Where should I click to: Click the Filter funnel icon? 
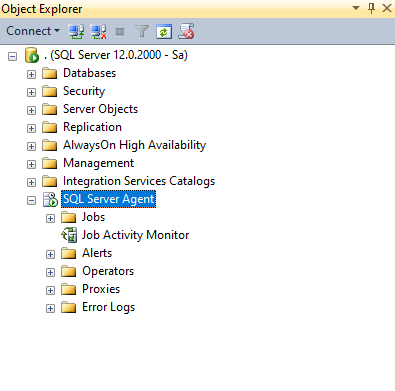(x=142, y=32)
